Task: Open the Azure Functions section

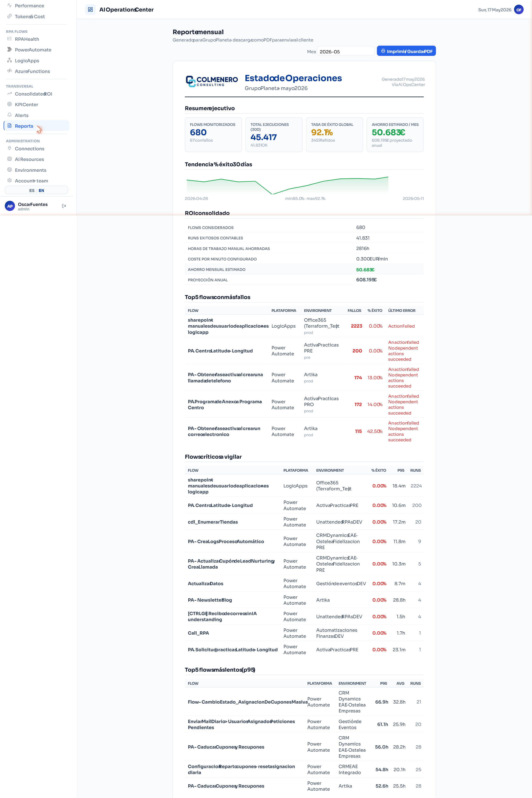Action: pos(37,71)
